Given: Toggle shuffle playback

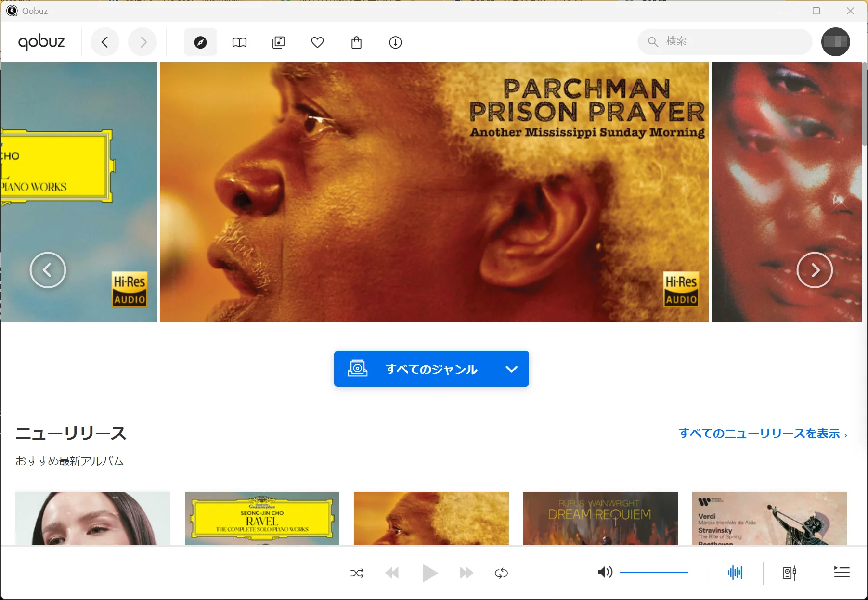Looking at the screenshot, I should coord(357,573).
